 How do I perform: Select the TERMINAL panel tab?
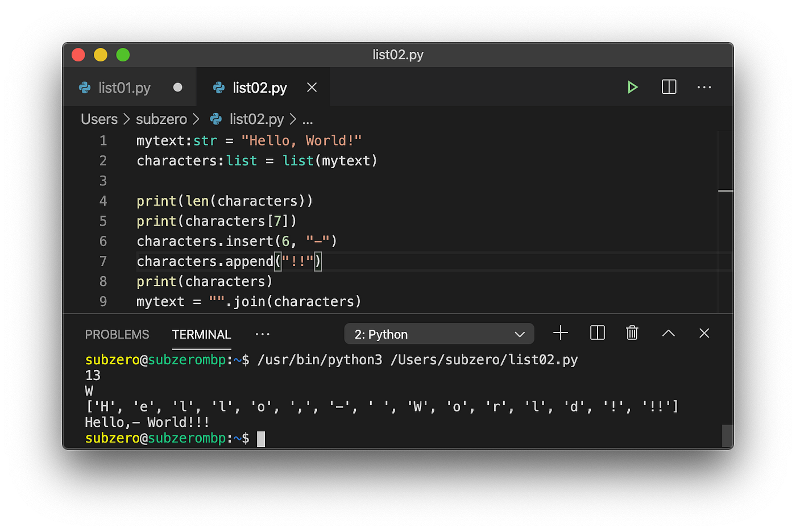coord(201,334)
